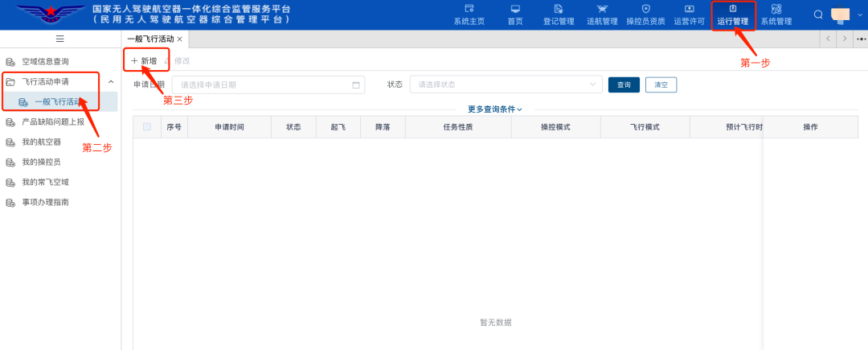Click the user avatar
This screenshot has height=350, width=868.
click(x=841, y=14)
